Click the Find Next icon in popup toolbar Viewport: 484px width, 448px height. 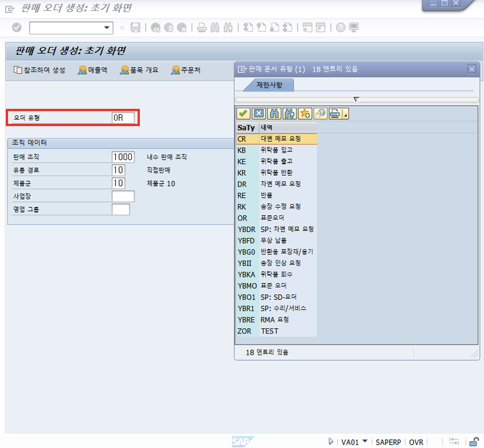[x=289, y=113]
